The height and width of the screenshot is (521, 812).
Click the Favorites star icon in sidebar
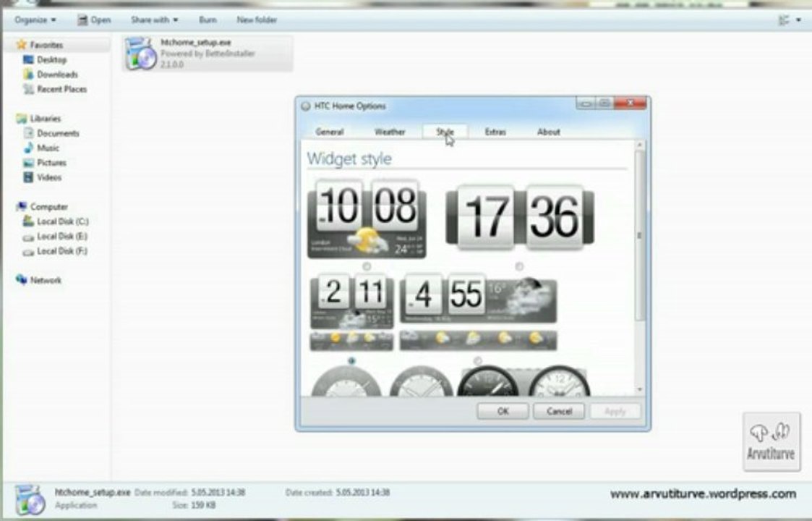coord(21,45)
